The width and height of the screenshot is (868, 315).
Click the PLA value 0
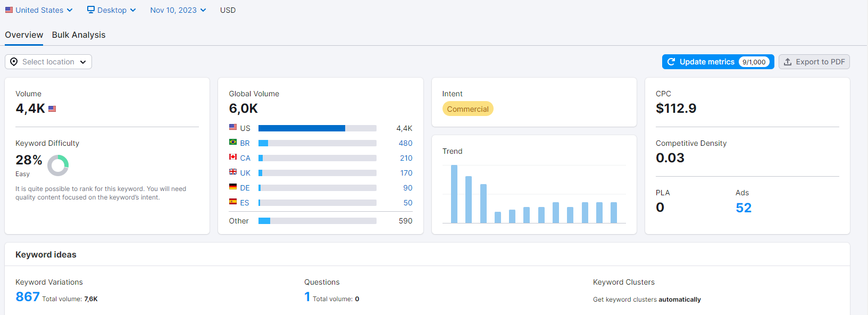point(660,208)
